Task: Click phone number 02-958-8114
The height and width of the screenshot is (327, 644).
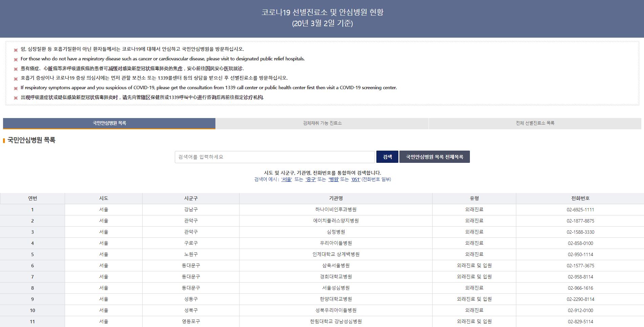Action: 580,277
